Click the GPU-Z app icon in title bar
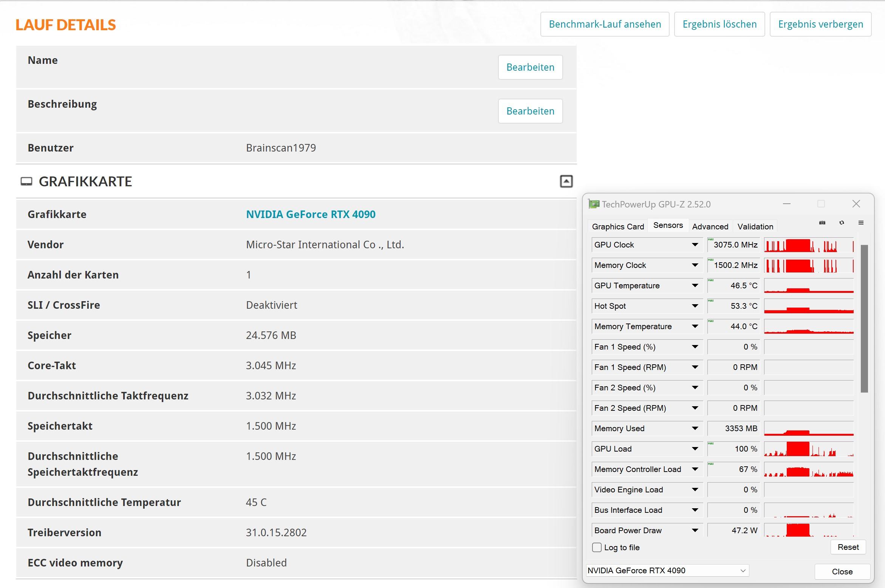 (x=594, y=204)
